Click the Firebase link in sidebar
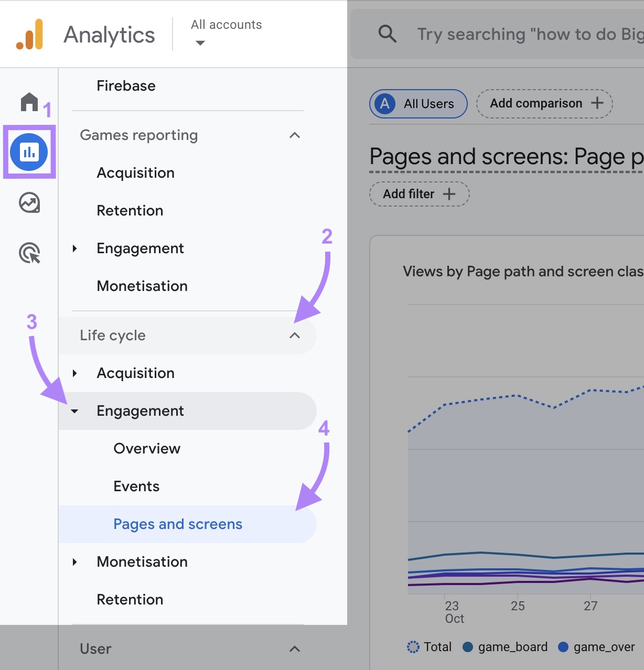This screenshot has width=644, height=670. [126, 86]
